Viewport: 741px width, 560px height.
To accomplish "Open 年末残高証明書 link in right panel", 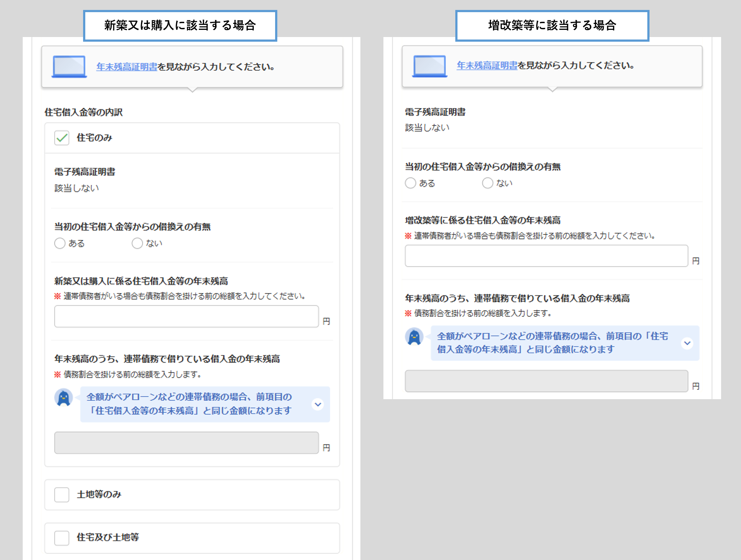I will coord(487,66).
